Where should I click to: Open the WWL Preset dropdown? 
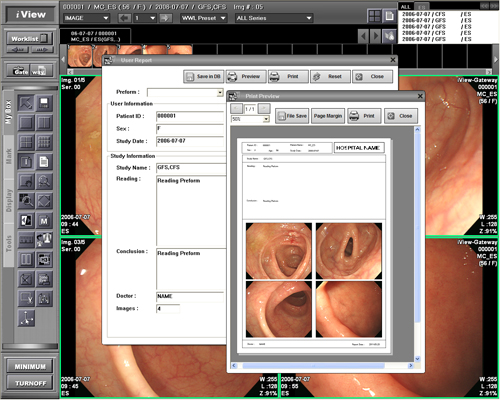[203, 18]
